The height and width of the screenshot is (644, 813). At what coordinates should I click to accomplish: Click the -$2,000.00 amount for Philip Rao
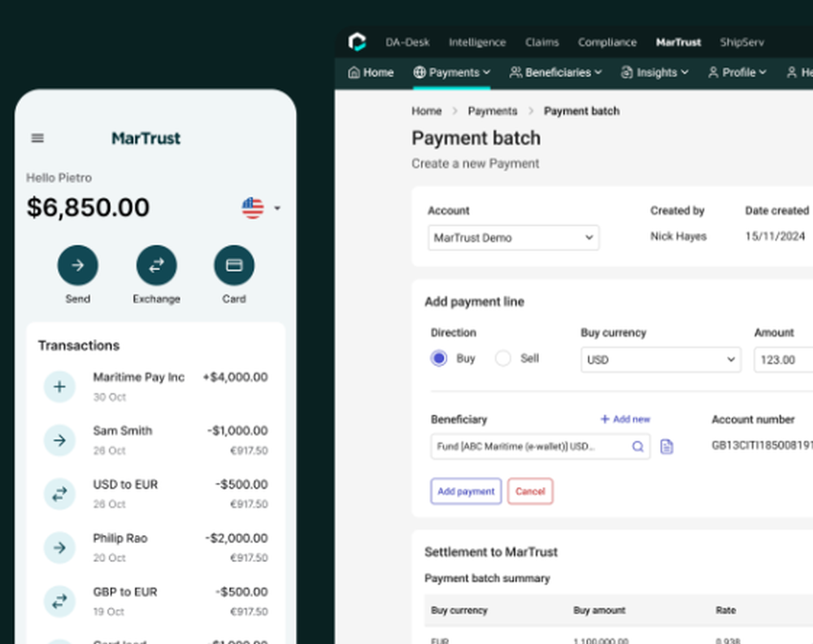[237, 538]
